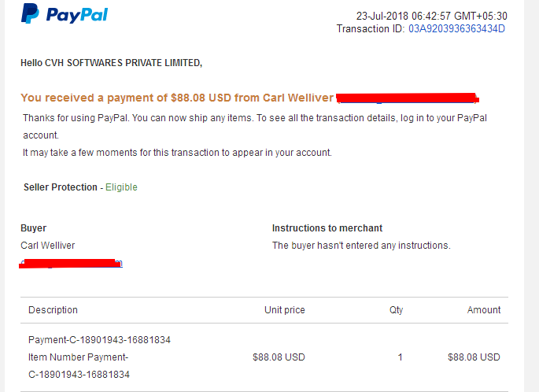This screenshot has width=539, height=392.
Task: Select the Seller Protection label
Action: (x=61, y=187)
